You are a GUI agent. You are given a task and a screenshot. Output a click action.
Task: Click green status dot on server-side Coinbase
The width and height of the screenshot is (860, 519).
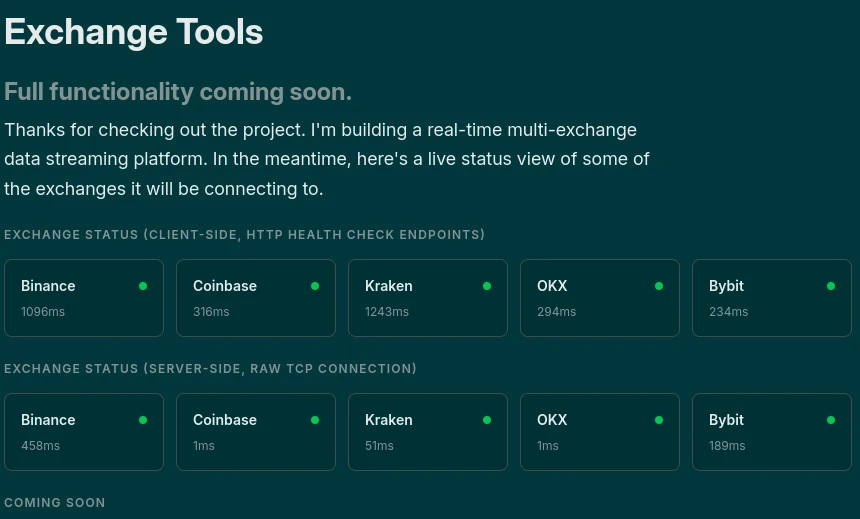[315, 420]
